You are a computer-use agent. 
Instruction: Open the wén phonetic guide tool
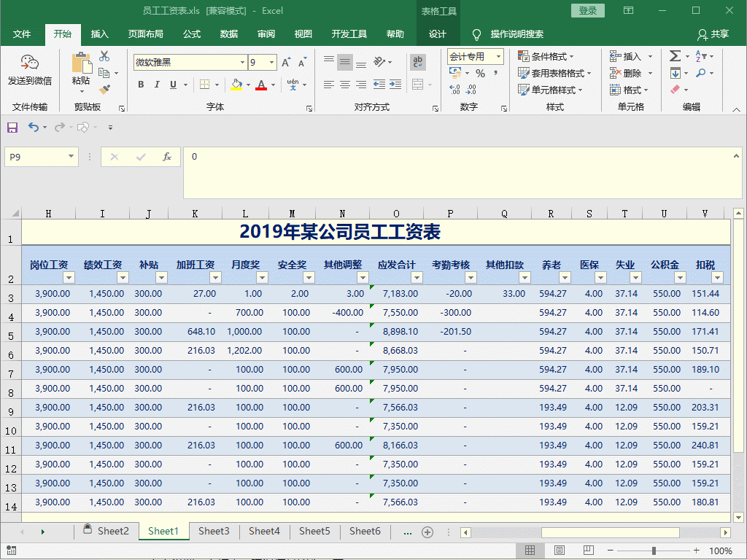[x=293, y=85]
